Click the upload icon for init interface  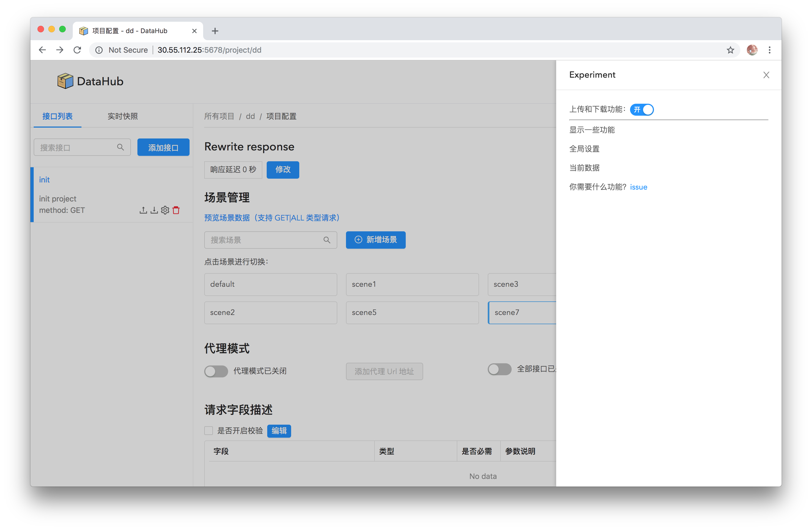tap(143, 210)
